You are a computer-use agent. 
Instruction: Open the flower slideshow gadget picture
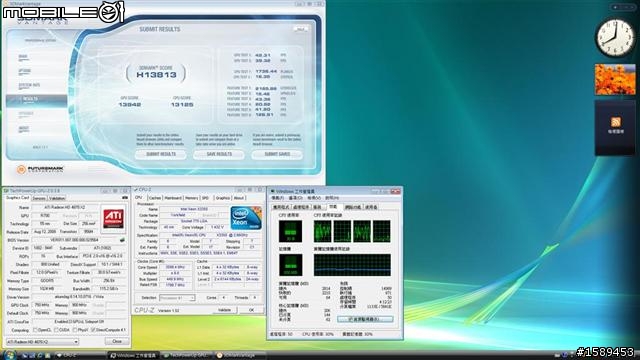pyautogui.click(x=615, y=80)
